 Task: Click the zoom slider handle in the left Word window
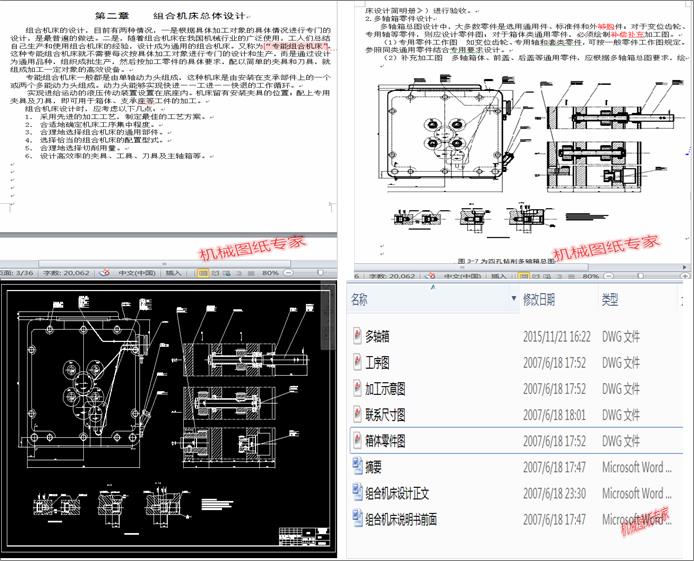click(x=321, y=273)
